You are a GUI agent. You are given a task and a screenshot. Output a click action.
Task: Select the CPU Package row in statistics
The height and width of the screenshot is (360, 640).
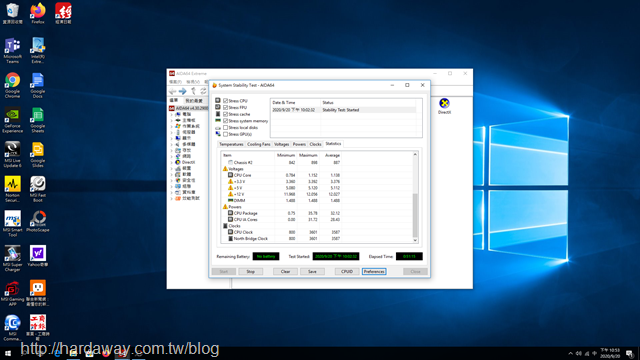coord(281,213)
